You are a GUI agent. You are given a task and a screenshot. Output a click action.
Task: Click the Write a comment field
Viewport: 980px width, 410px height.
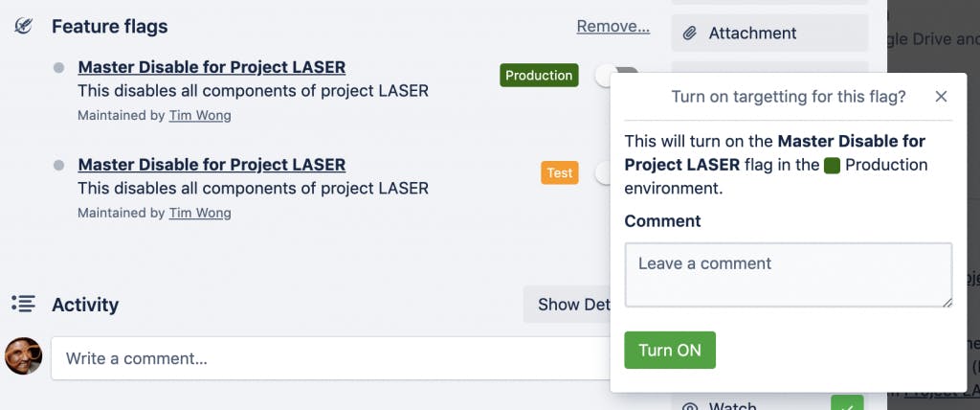(330, 358)
